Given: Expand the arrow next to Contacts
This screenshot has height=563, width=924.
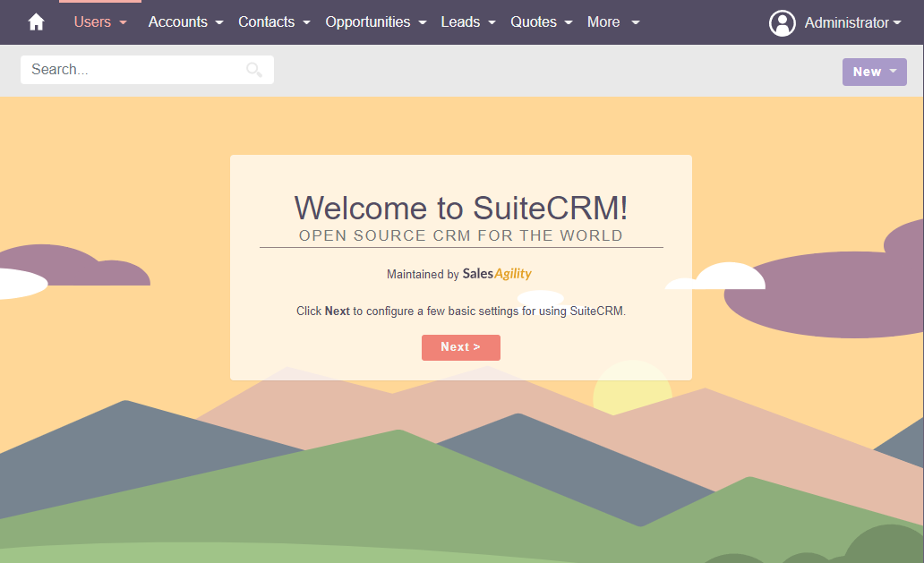Looking at the screenshot, I should coord(307,23).
